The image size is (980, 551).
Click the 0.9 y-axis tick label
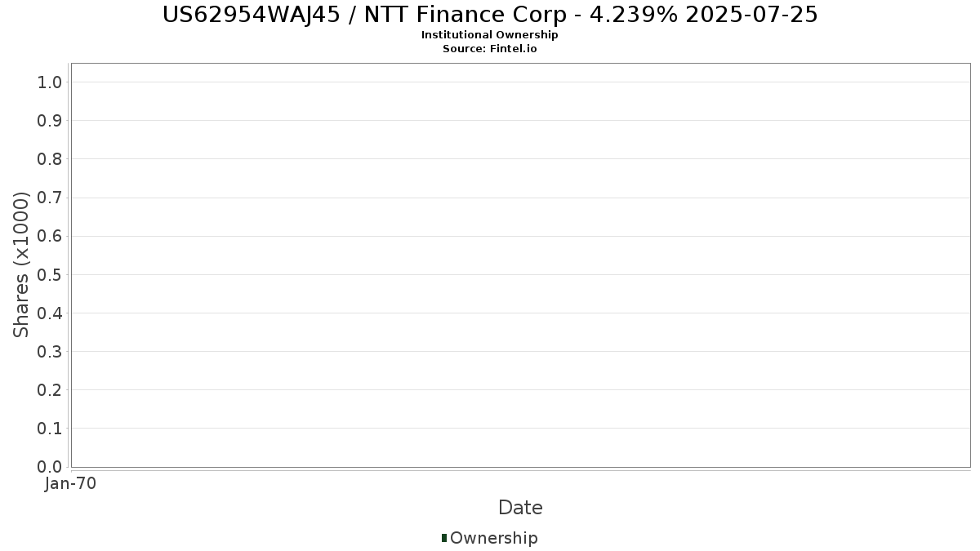(50, 121)
